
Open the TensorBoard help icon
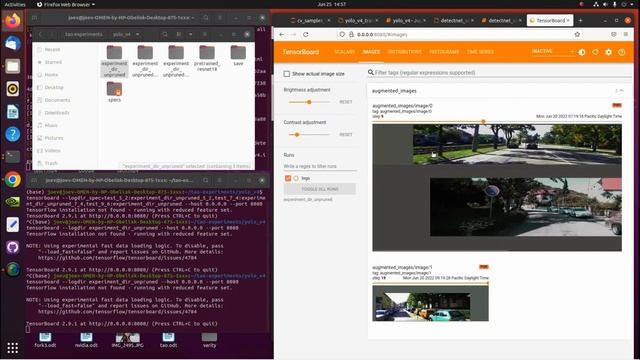[x=622, y=52]
